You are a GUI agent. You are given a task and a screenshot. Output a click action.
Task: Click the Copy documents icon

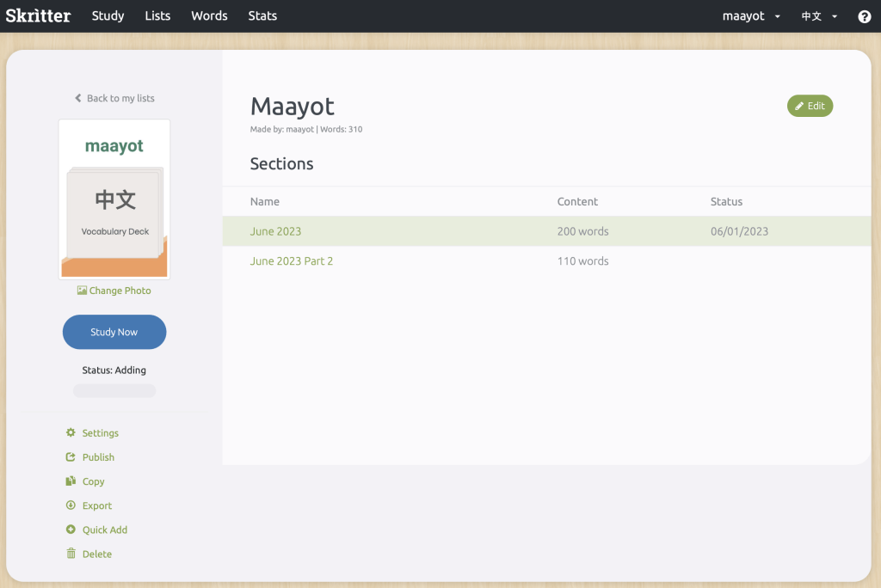tap(71, 481)
